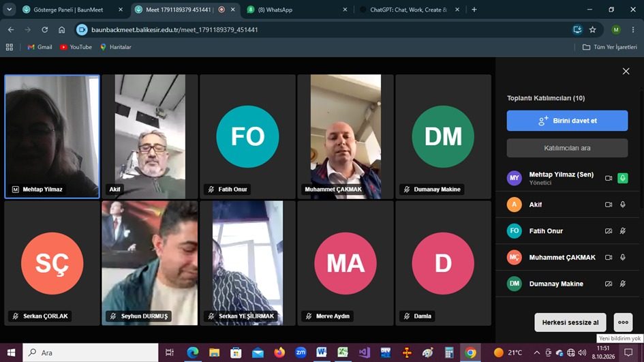The height and width of the screenshot is (362, 644).
Task: Open the volume control in the system tray
Action: (x=583, y=352)
